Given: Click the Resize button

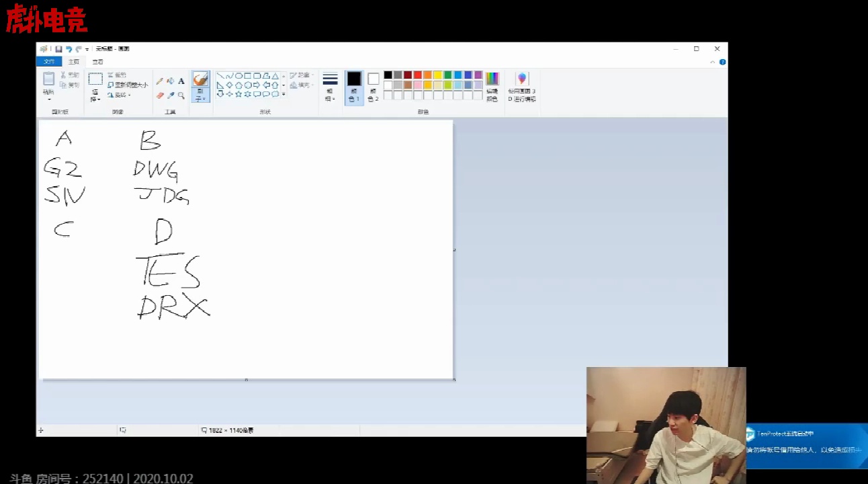Looking at the screenshot, I should pos(128,85).
